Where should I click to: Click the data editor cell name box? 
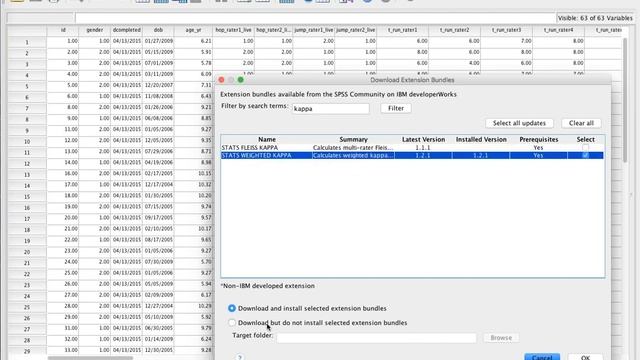pos(40,18)
